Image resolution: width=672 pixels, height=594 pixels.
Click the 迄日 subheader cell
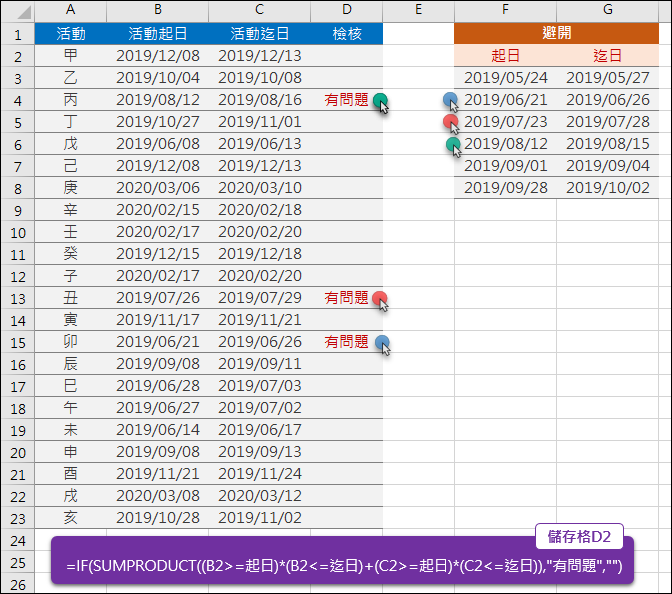pyautogui.click(x=607, y=56)
